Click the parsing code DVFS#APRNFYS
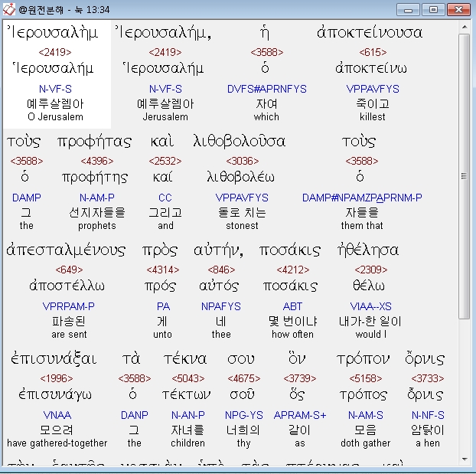 [x=267, y=89]
